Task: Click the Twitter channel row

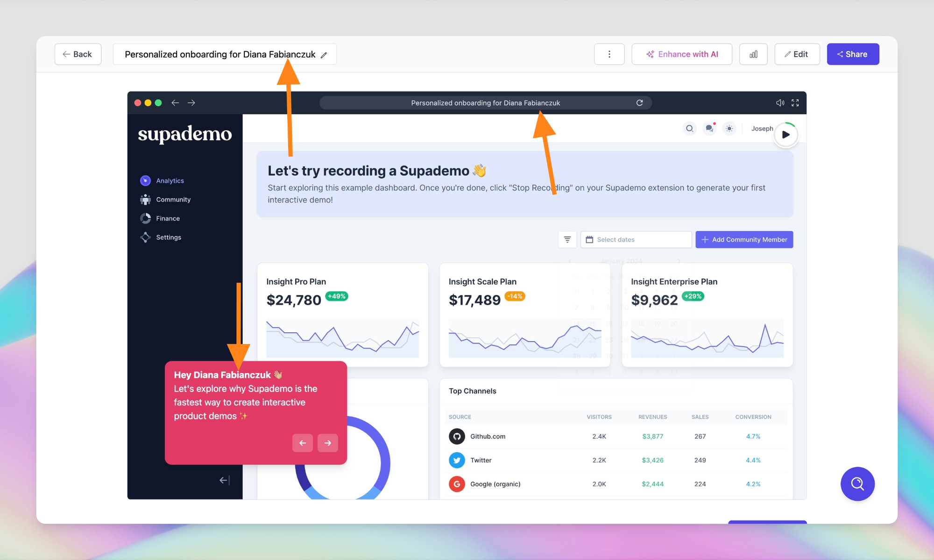Action: 616,460
